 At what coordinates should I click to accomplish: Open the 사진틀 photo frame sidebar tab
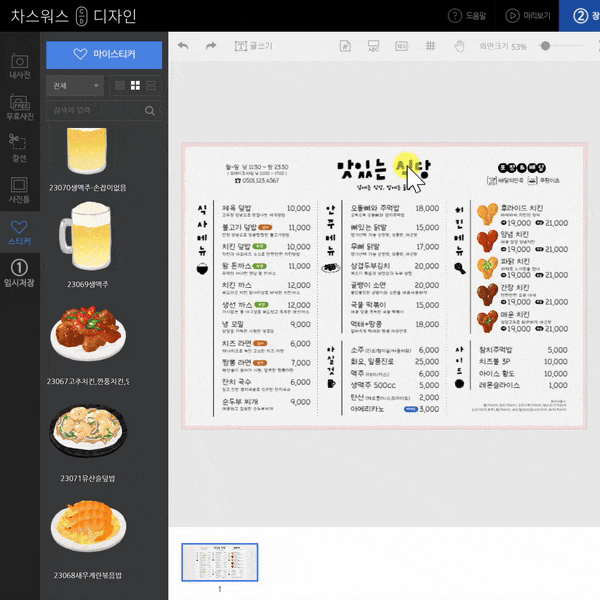20,190
